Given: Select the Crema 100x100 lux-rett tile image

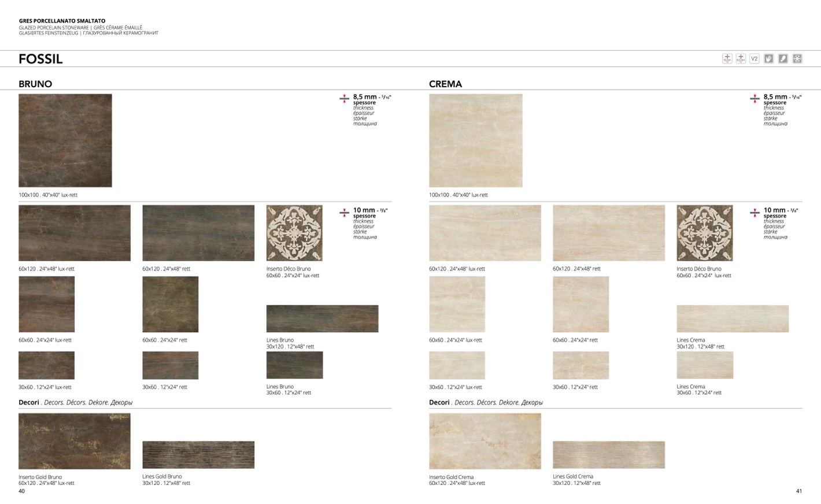Looking at the screenshot, I should click(475, 140).
